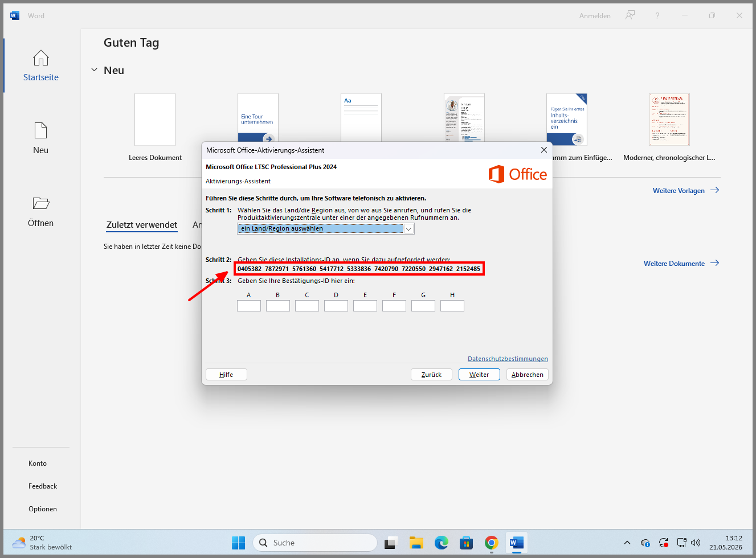Click the Word taskbar icon
This screenshot has height=558, width=756.
517,543
